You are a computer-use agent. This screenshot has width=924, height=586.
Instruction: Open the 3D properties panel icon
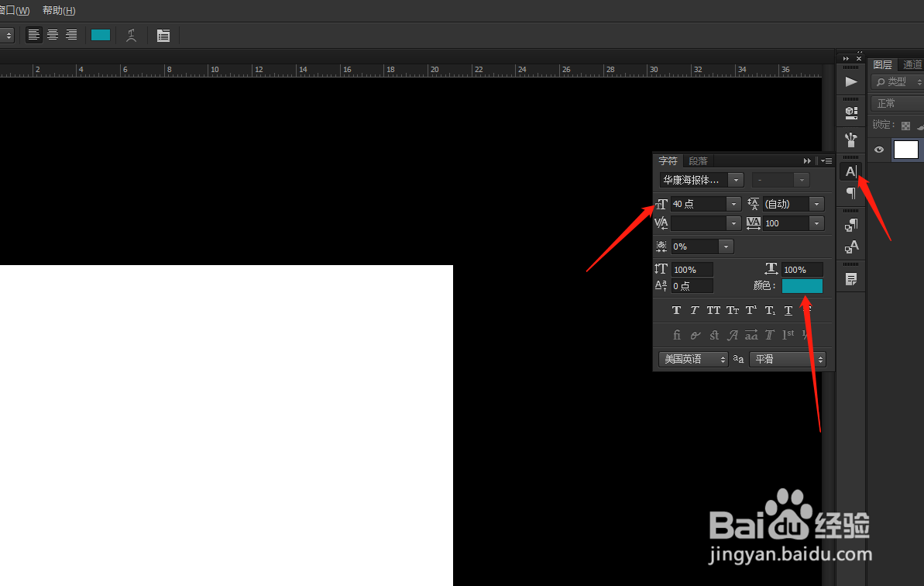click(x=851, y=112)
